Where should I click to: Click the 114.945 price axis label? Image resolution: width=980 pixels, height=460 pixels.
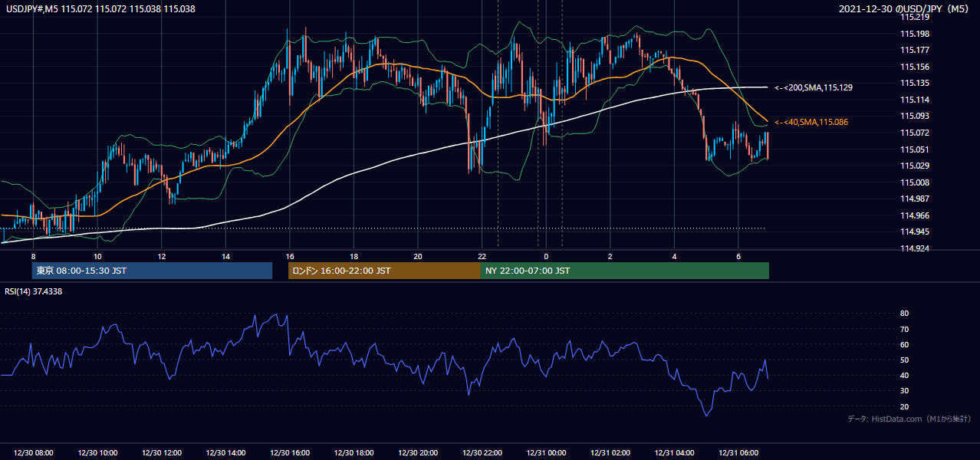pos(913,232)
